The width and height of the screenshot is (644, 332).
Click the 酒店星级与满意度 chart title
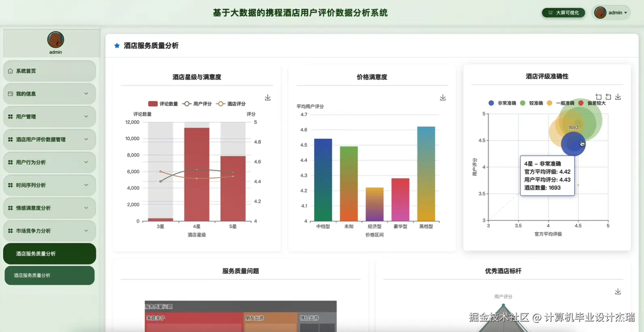197,77
